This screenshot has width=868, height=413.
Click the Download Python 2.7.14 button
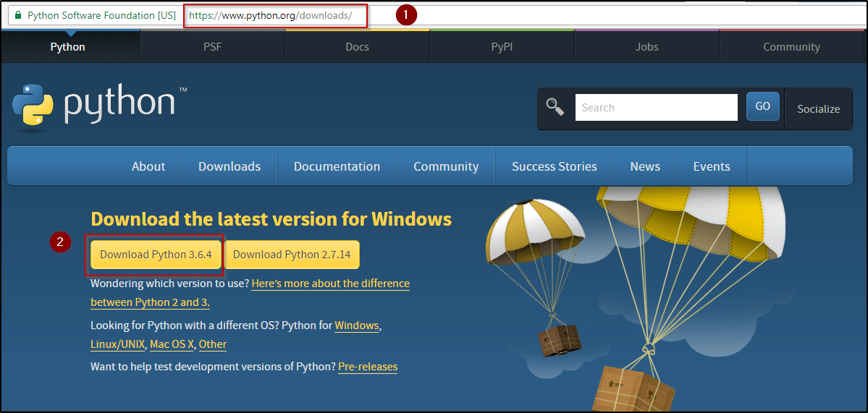pyautogui.click(x=292, y=255)
